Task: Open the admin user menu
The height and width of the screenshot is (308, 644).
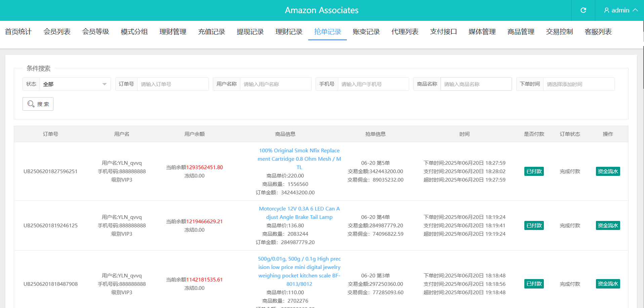Action: point(620,10)
